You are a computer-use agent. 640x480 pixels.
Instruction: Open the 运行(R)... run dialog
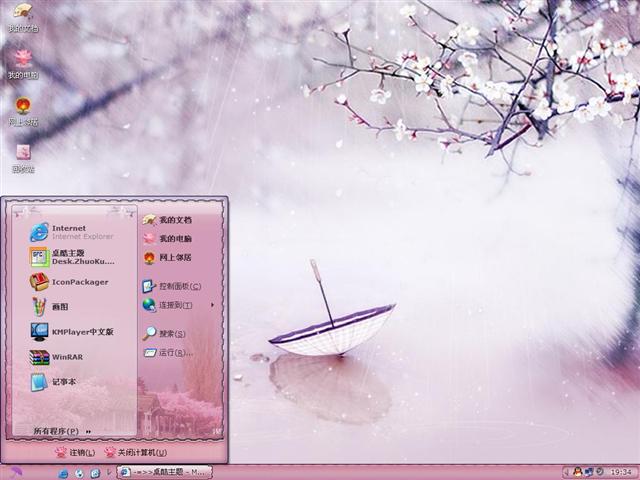pyautogui.click(x=168, y=352)
